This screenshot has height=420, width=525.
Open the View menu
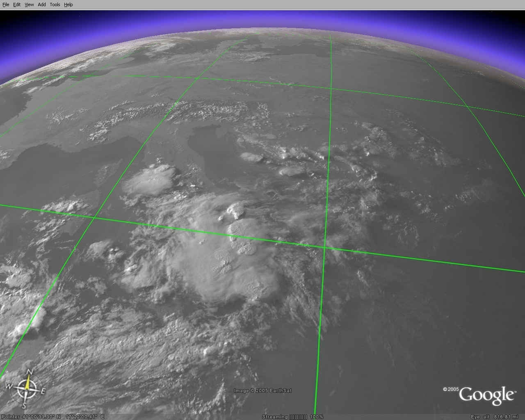tap(29, 5)
